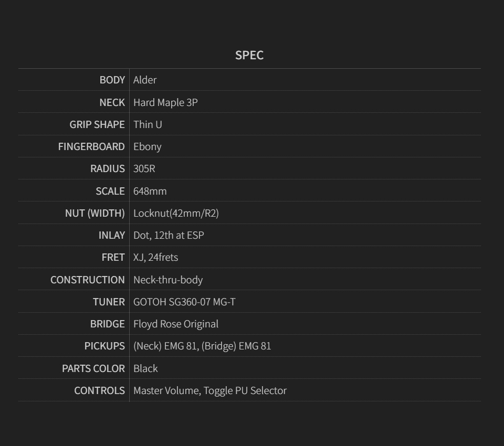Click the 305R radius value

coord(144,168)
